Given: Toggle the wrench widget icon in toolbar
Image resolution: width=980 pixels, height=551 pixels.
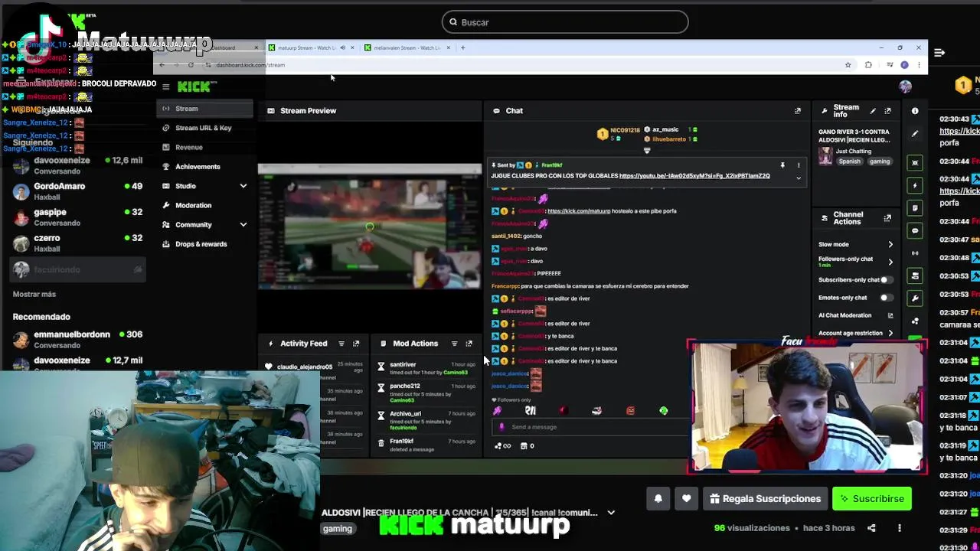Looking at the screenshot, I should [x=915, y=298].
